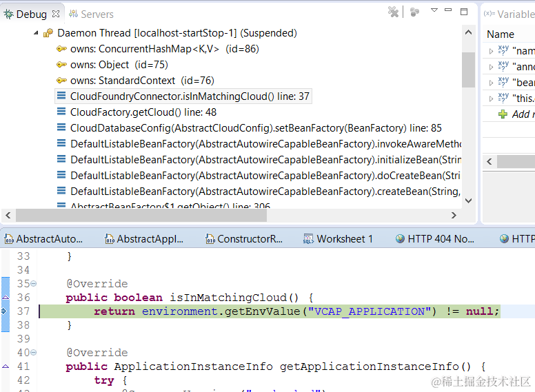Click Debug view horizontal scroll right arrow
This screenshot has width=535, height=392.
click(454, 216)
